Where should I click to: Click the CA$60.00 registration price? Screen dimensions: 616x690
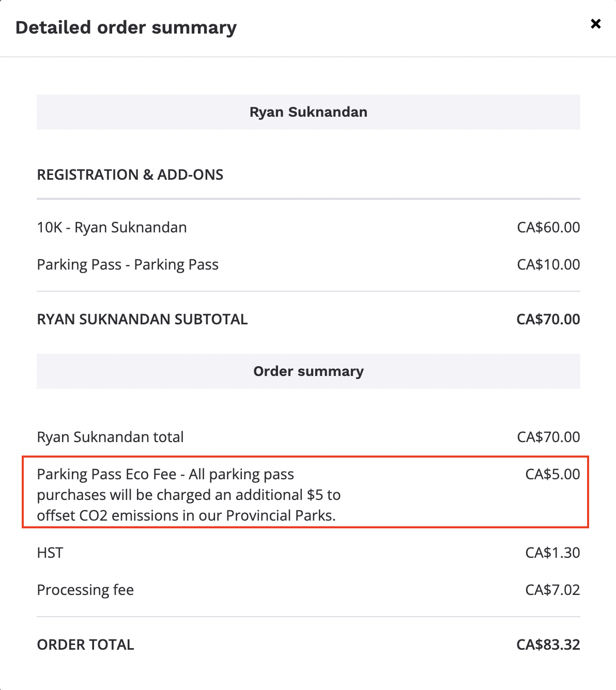click(x=548, y=227)
